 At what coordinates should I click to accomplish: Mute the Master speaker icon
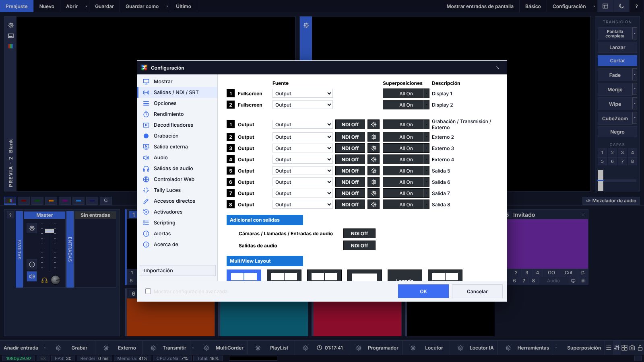(x=32, y=277)
